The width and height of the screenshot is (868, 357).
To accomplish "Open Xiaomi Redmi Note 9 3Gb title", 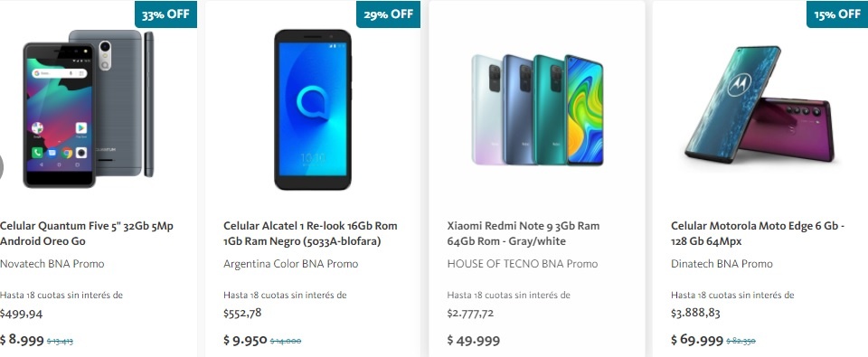I will [x=524, y=233].
